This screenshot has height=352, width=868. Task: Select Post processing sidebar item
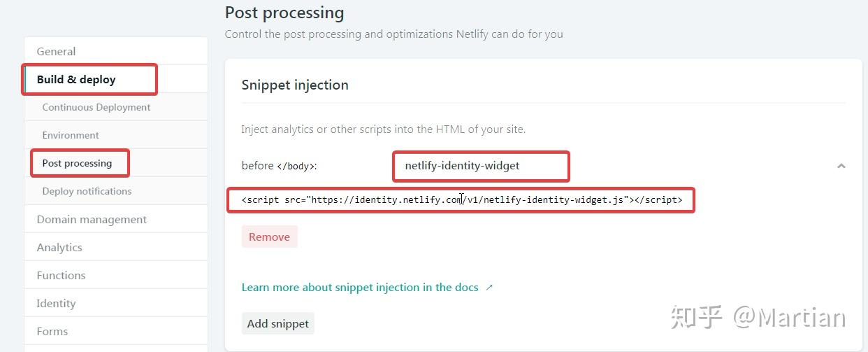pyautogui.click(x=77, y=163)
